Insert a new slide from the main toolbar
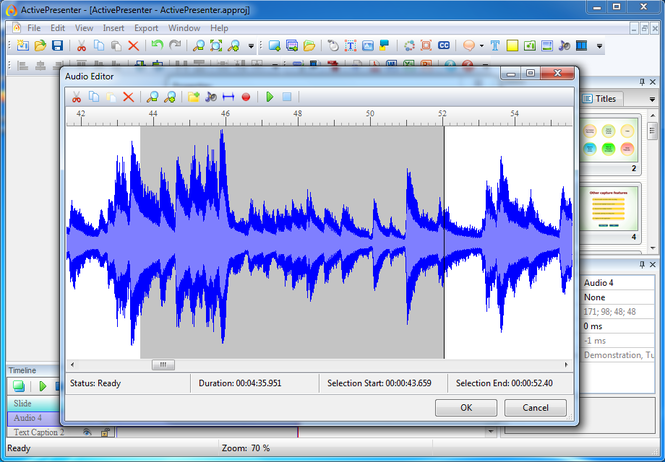Image resolution: width=665 pixels, height=462 pixels. [274, 45]
